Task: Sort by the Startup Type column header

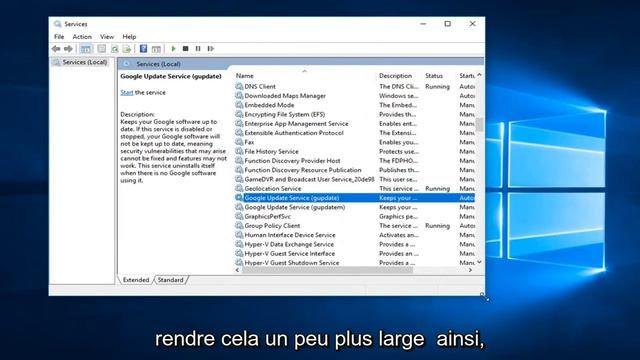Action: [467, 76]
